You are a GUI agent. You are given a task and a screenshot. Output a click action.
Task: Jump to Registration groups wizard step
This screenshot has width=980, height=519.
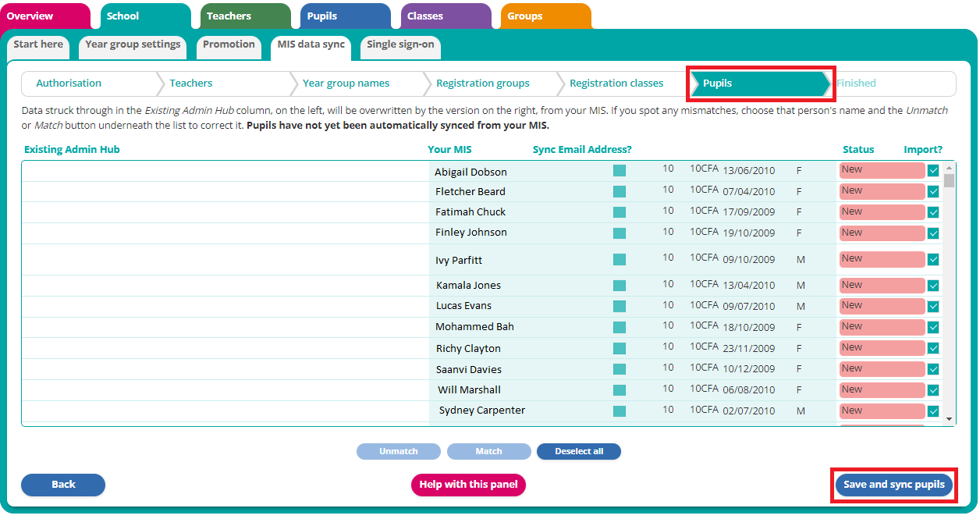(x=482, y=84)
